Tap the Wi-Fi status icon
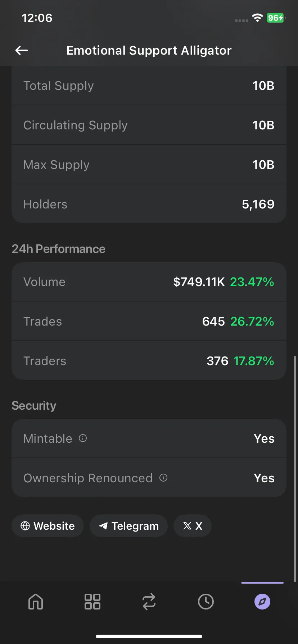Screen dimensions: 298x644 pos(257,18)
